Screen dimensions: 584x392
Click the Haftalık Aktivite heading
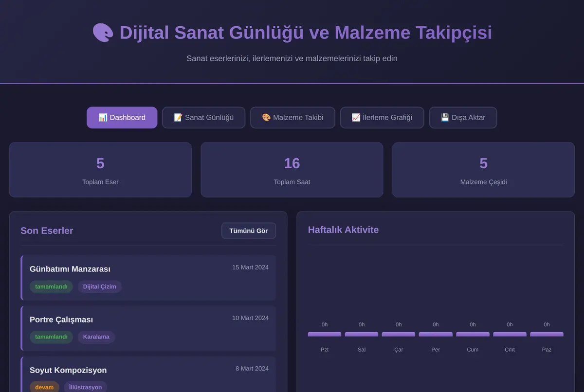(343, 230)
